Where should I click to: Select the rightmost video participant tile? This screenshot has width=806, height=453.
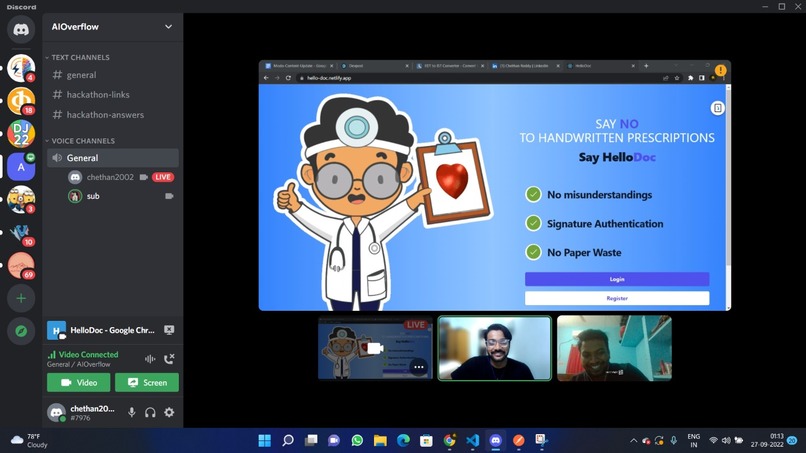[614, 348]
